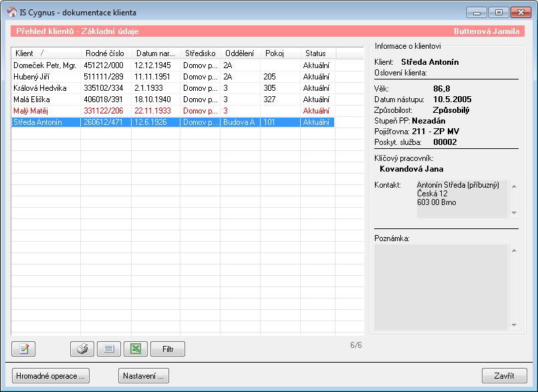This screenshot has width=538, height=392.
Task: Click service code 00002
Action: tap(445, 142)
